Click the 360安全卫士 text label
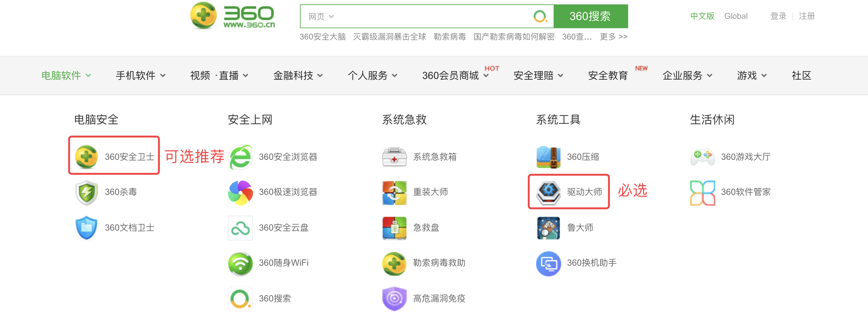This screenshot has width=868, height=324. (129, 157)
